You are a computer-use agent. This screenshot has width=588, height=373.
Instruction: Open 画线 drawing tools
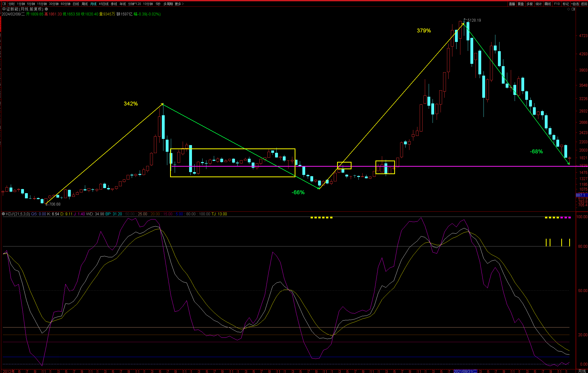pyautogui.click(x=548, y=4)
